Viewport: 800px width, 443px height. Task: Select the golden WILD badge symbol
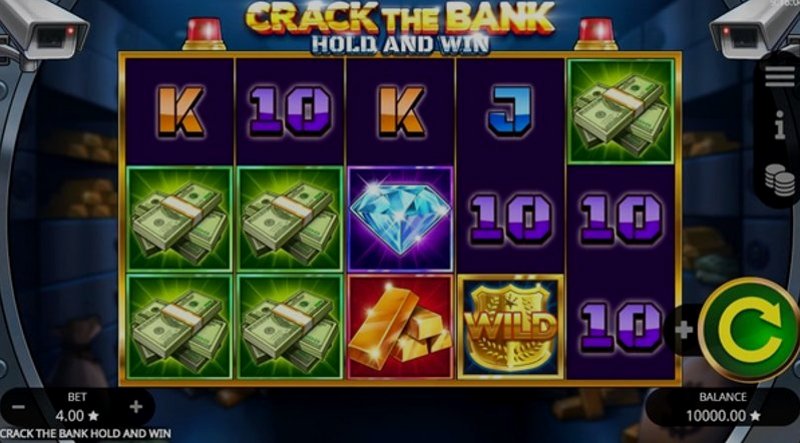[x=510, y=327]
